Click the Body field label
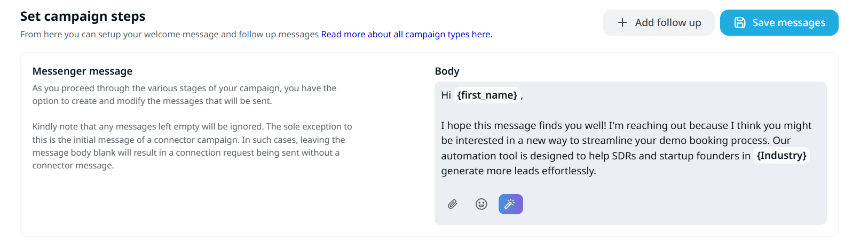This screenshot has height=242, width=868. pyautogui.click(x=447, y=71)
